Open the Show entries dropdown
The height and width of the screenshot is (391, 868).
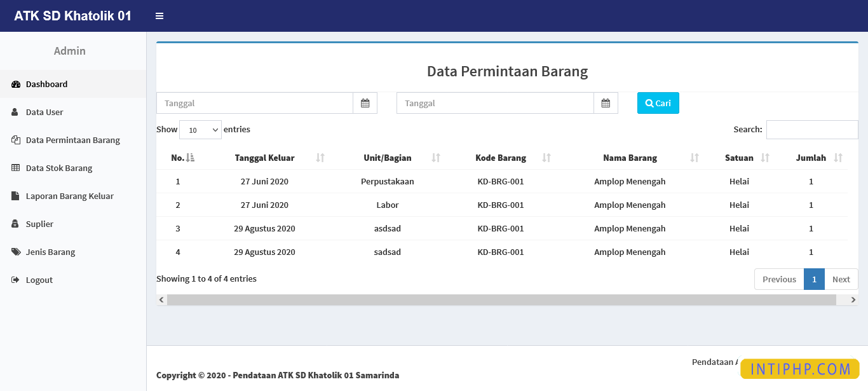click(x=200, y=129)
